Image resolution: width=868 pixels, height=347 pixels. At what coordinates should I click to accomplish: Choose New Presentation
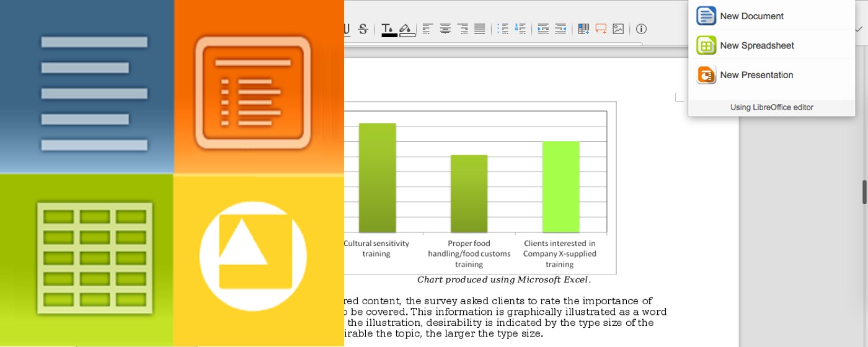tap(772, 75)
